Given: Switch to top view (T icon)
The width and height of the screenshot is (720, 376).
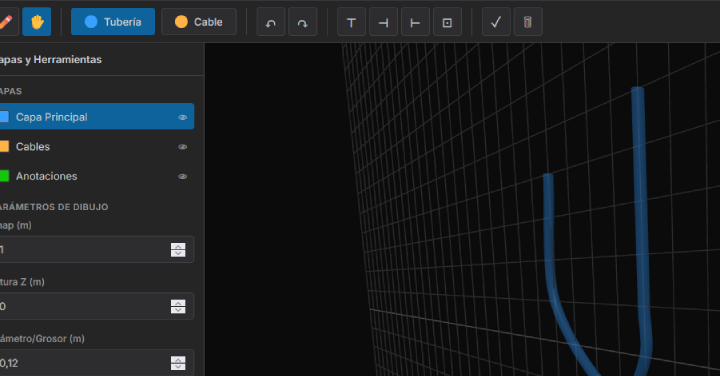Looking at the screenshot, I should [x=351, y=22].
